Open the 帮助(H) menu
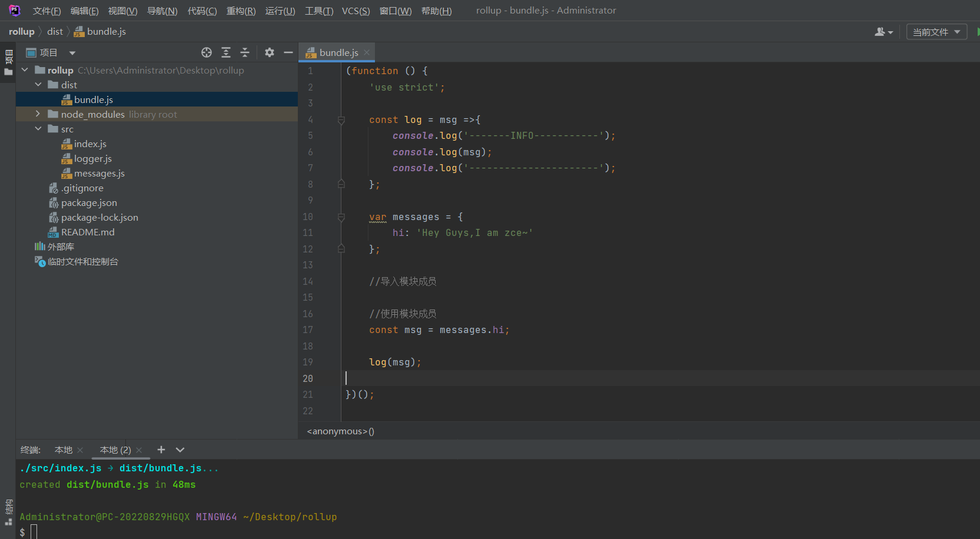980x539 pixels. click(x=437, y=11)
